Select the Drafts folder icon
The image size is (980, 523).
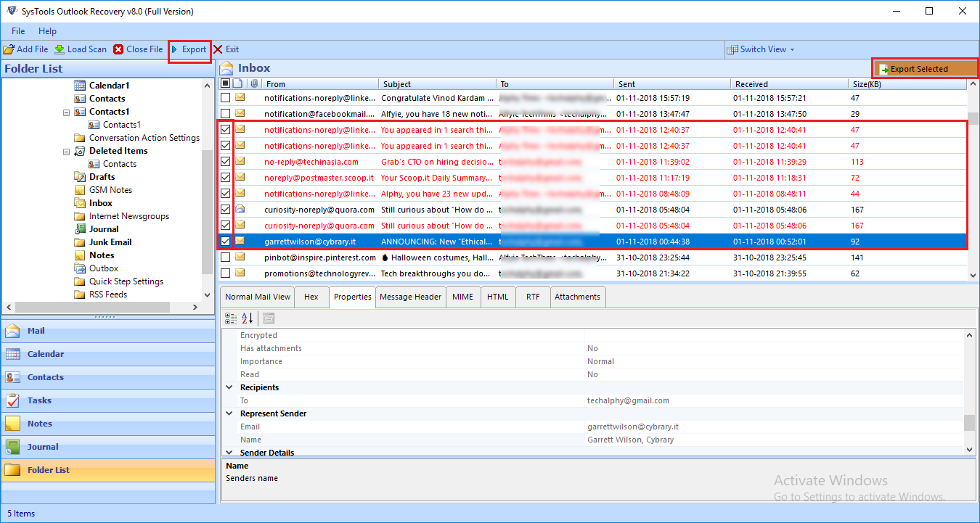click(x=80, y=177)
